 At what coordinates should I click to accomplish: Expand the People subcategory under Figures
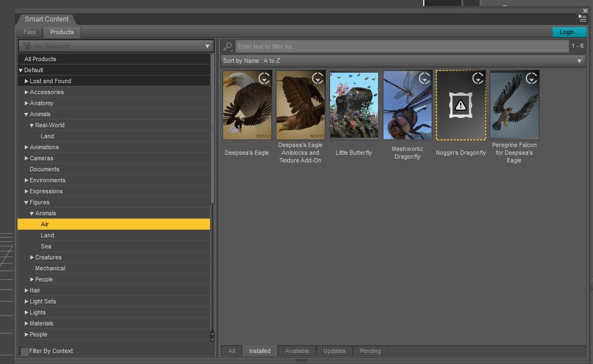[32, 280]
